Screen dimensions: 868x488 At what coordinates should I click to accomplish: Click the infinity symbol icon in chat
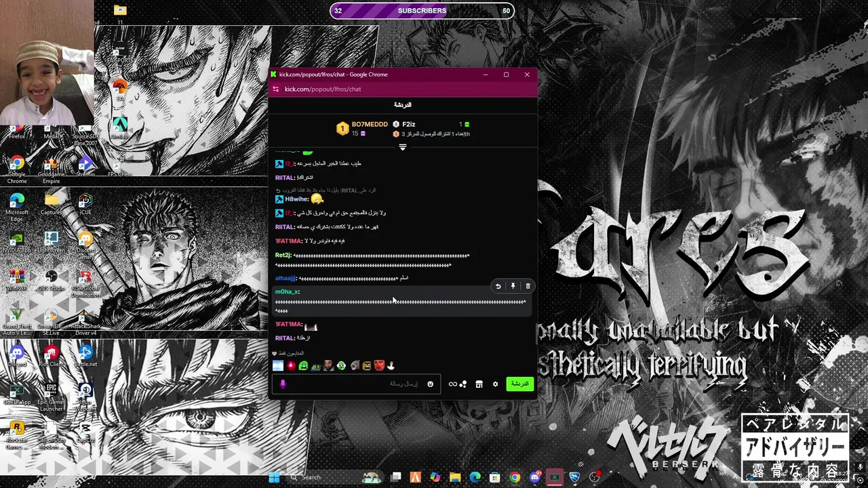click(452, 384)
